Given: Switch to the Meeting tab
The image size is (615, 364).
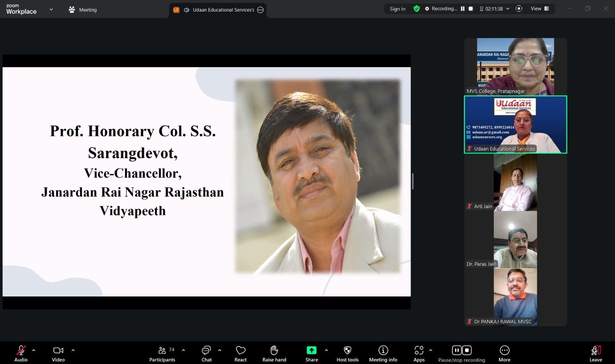Looking at the screenshot, I should pos(83,10).
